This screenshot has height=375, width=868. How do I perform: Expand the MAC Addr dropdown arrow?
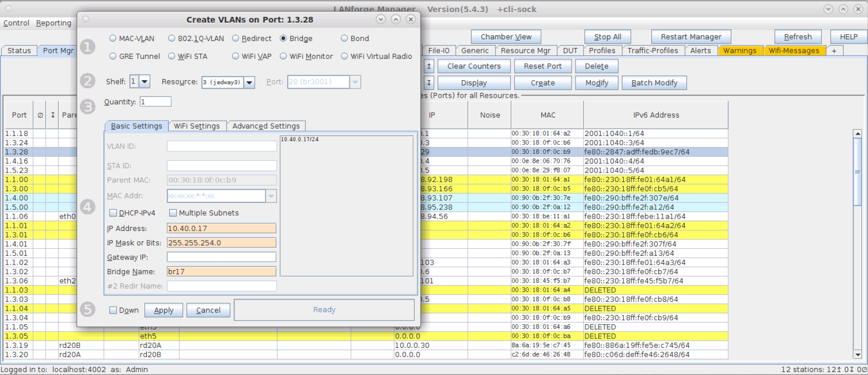click(271, 196)
